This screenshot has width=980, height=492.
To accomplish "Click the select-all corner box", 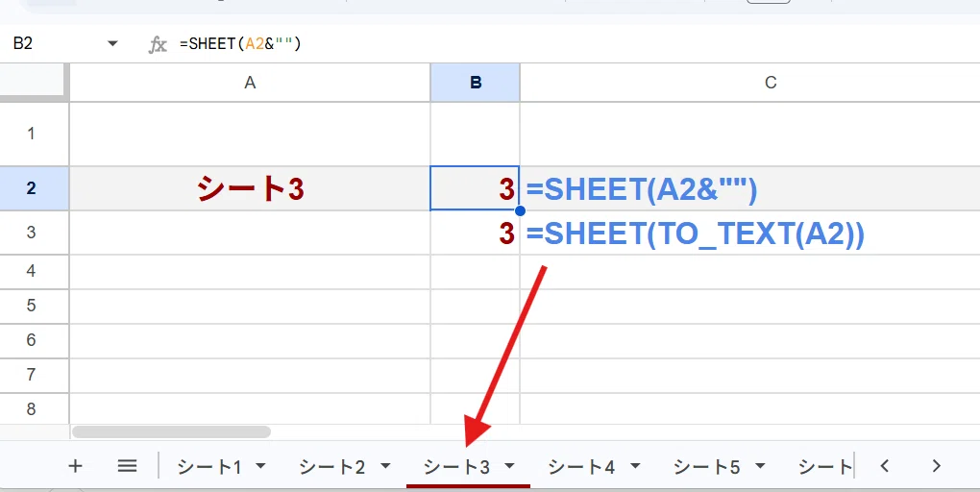I will coord(33,82).
